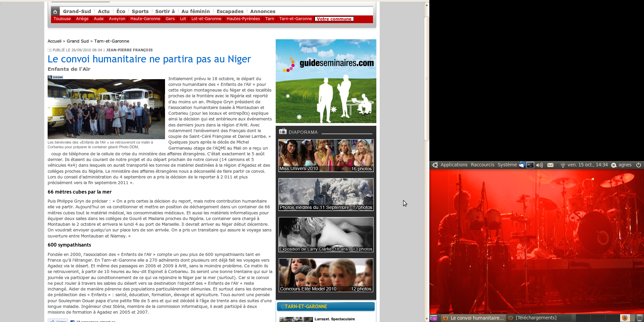Open the Miss Univers 2010 slideshow
This screenshot has width=644, height=322.
pos(326,156)
